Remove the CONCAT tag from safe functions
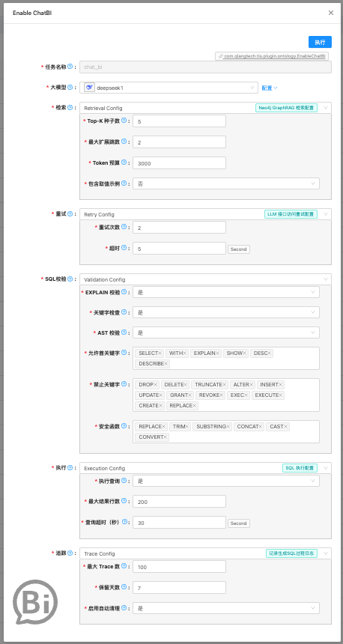This screenshot has height=644, width=343. click(x=261, y=427)
